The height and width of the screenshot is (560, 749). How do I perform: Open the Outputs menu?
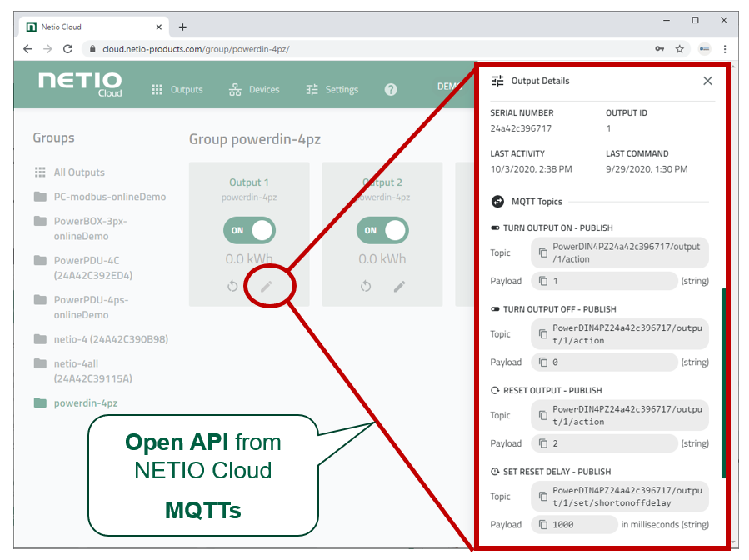click(x=177, y=89)
